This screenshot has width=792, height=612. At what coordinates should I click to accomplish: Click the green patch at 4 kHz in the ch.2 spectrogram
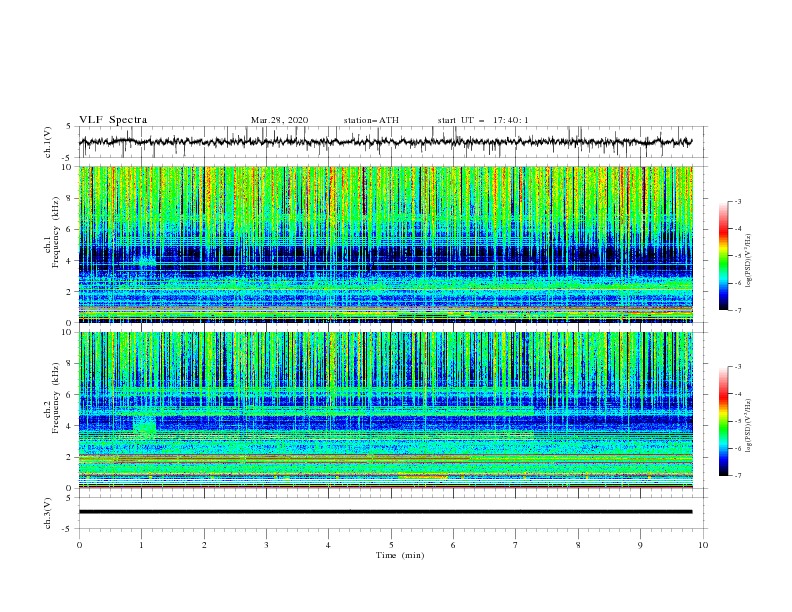tap(145, 427)
